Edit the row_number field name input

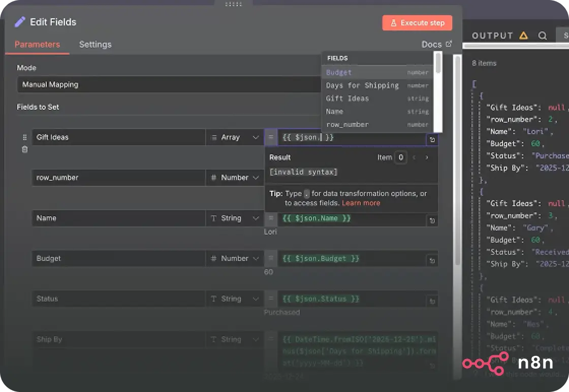coord(118,177)
